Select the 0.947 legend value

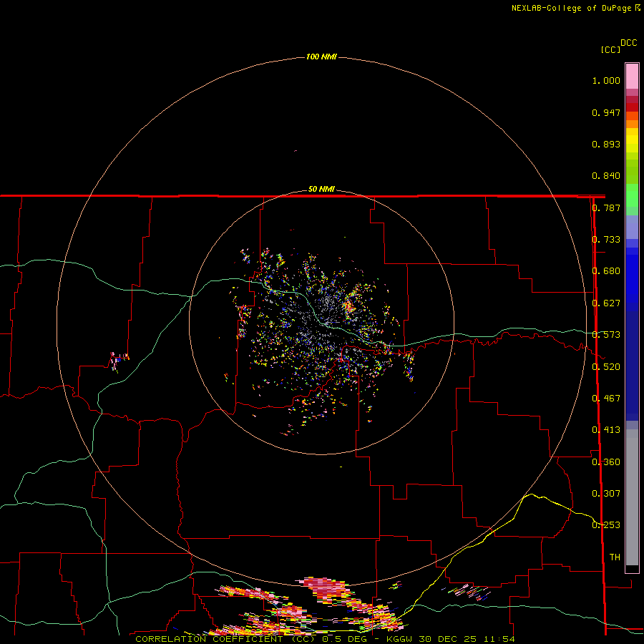(606, 112)
